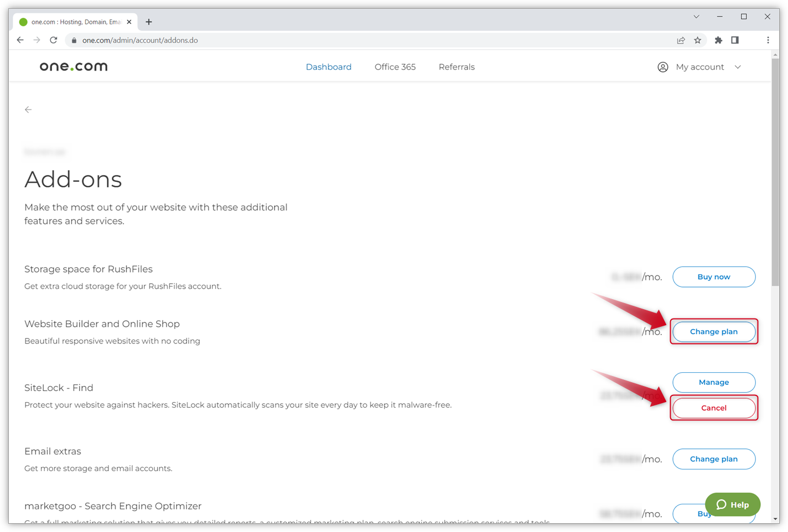Image resolution: width=788 pixels, height=532 pixels.
Task: Click the share page icon
Action: (681, 40)
